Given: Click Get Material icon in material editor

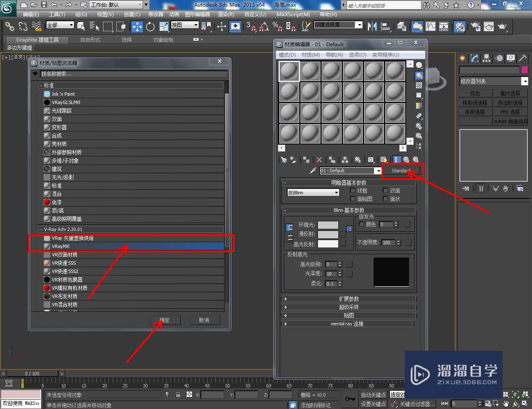Looking at the screenshot, I should [284, 160].
